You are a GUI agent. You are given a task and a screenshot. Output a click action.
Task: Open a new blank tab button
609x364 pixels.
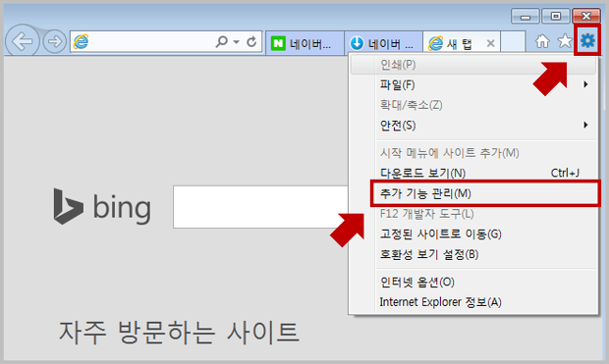point(513,41)
